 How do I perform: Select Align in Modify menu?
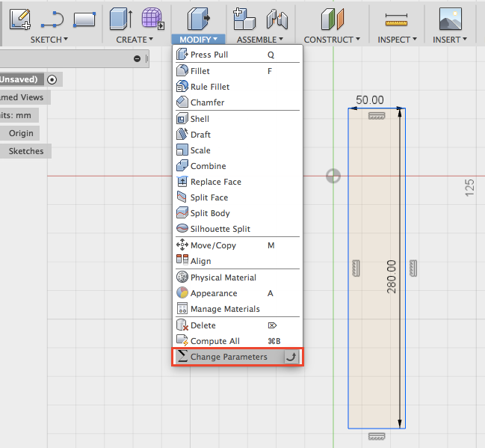(238, 261)
